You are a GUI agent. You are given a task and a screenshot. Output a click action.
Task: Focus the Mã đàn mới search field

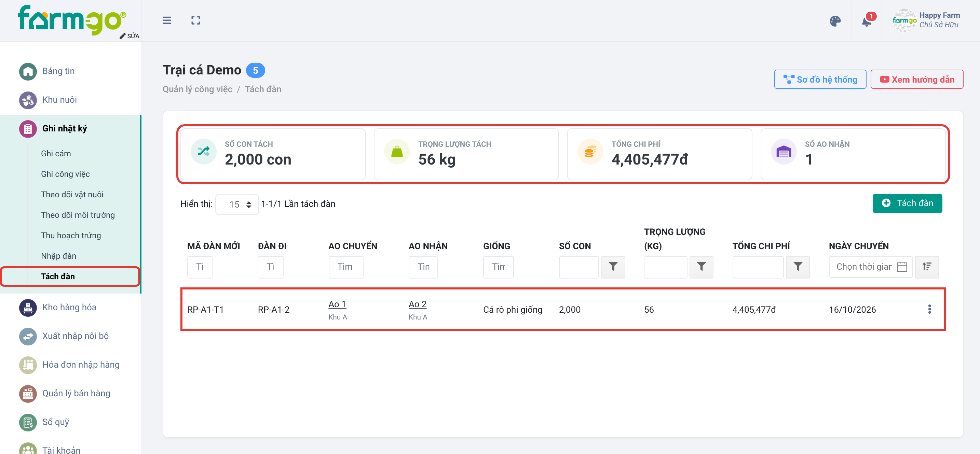(200, 267)
